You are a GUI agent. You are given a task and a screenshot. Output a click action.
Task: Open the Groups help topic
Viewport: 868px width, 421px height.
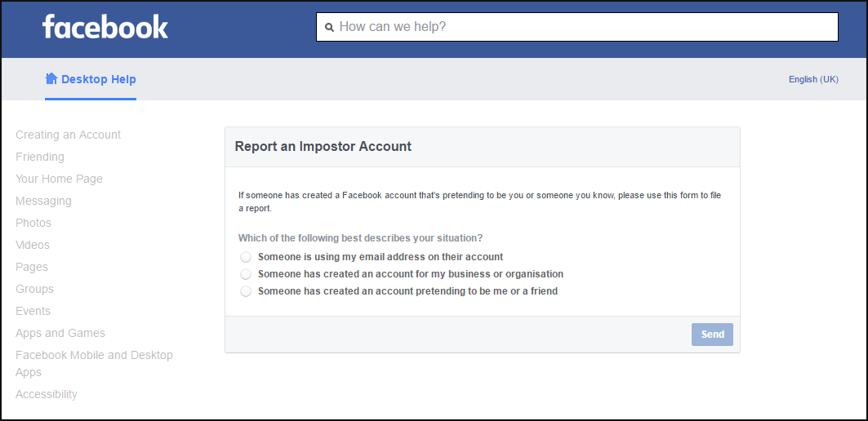(x=35, y=290)
